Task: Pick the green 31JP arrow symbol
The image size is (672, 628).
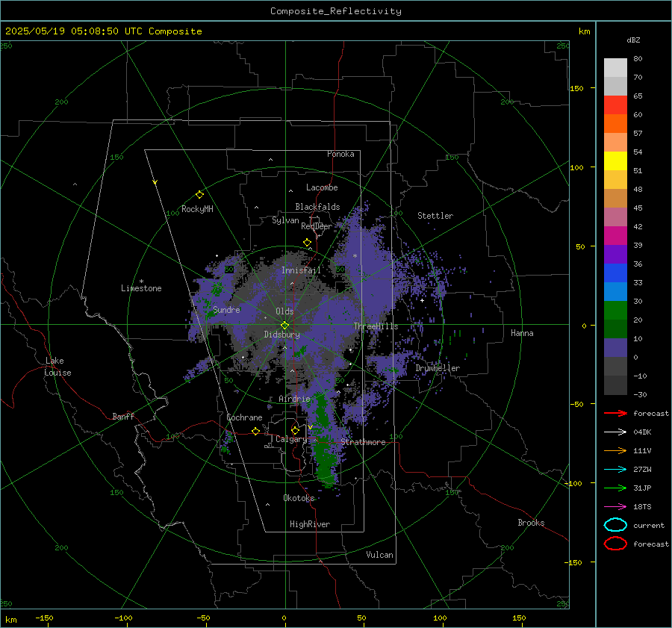Action: pyautogui.click(x=615, y=488)
